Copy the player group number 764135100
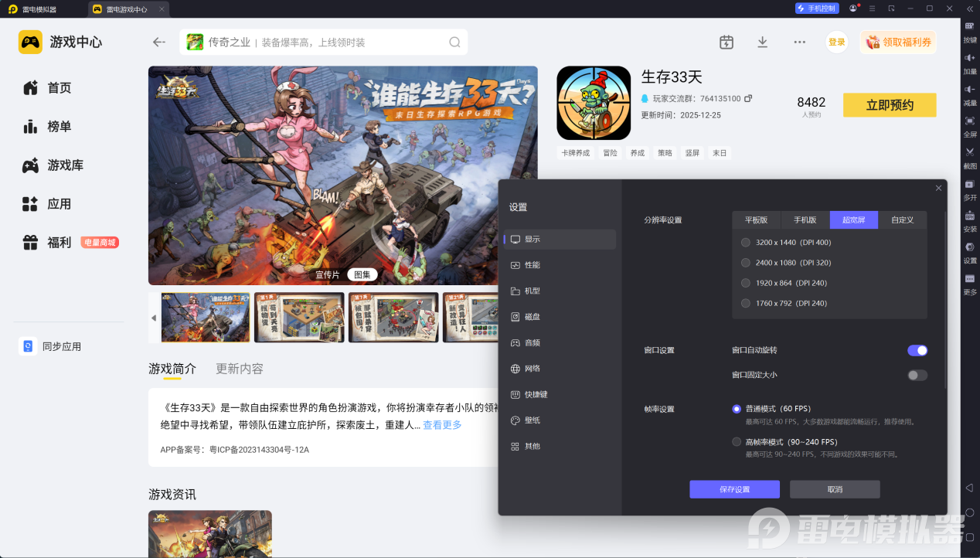 748,99
